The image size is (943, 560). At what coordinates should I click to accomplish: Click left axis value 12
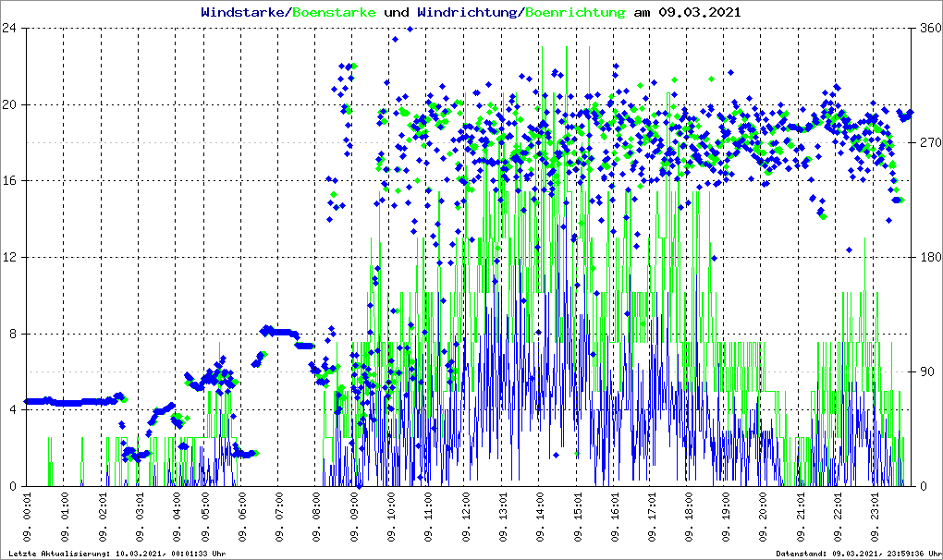(x=9, y=257)
